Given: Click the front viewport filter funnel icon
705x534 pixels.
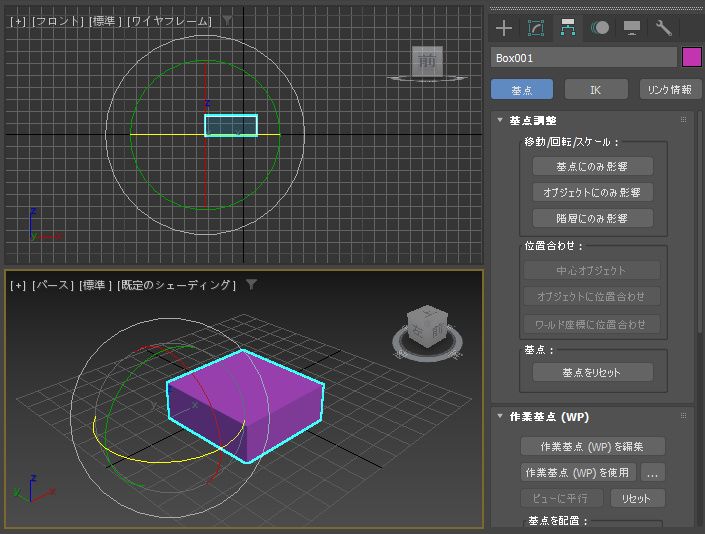Looking at the screenshot, I should pyautogui.click(x=228, y=20).
